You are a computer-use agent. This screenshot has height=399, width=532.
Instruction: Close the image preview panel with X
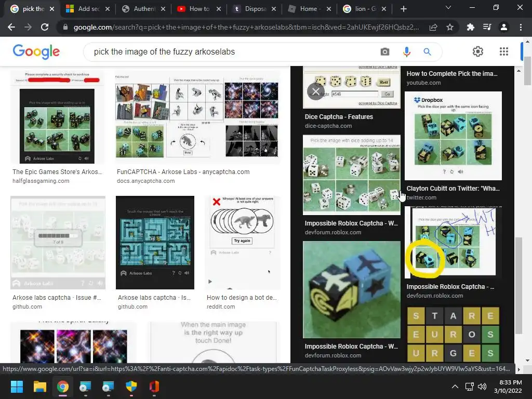pos(315,91)
